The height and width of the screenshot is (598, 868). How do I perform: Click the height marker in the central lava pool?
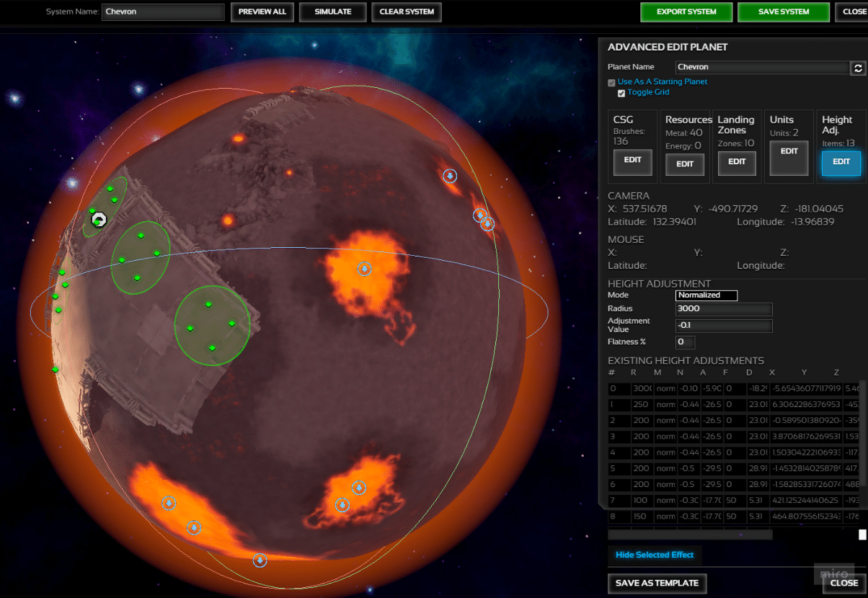[364, 269]
